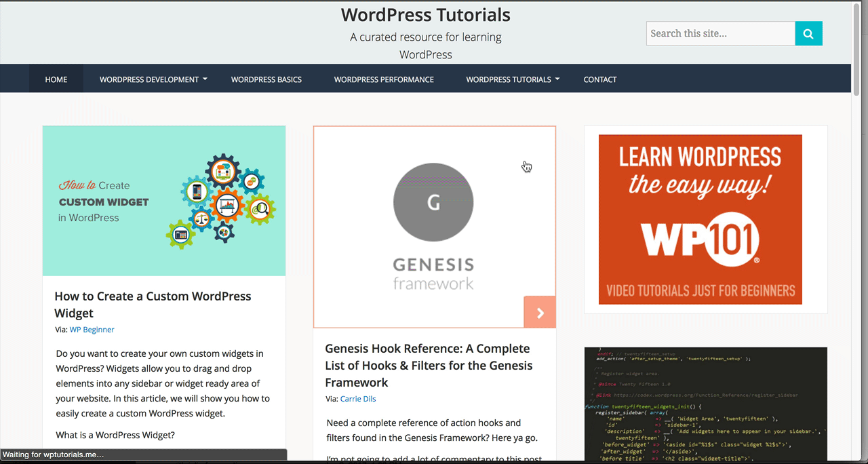Open WordPress Performance menu item
This screenshot has width=868, height=464.
[384, 79]
